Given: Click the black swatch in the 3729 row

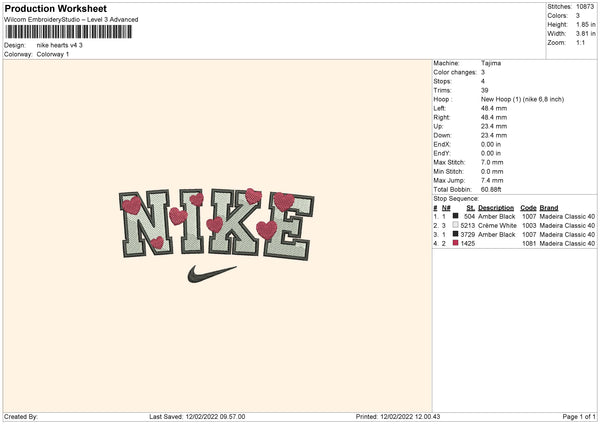Looking at the screenshot, I should tap(455, 234).
